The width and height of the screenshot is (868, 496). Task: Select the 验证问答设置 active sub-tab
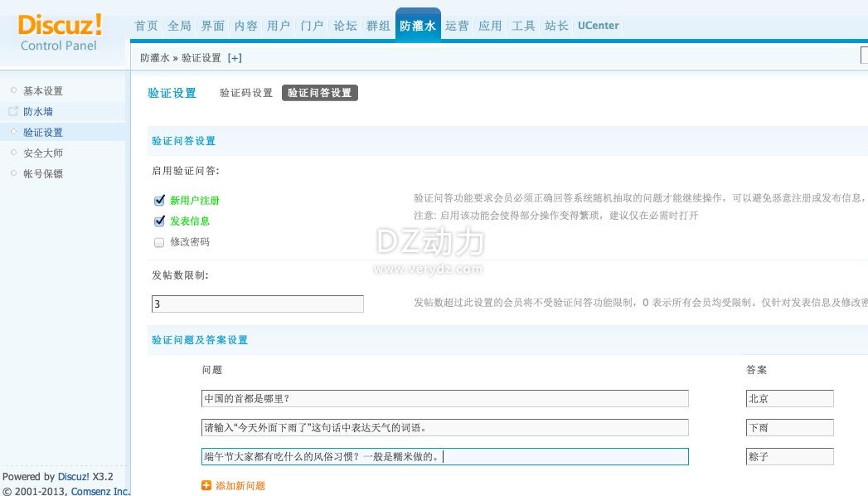pos(320,93)
